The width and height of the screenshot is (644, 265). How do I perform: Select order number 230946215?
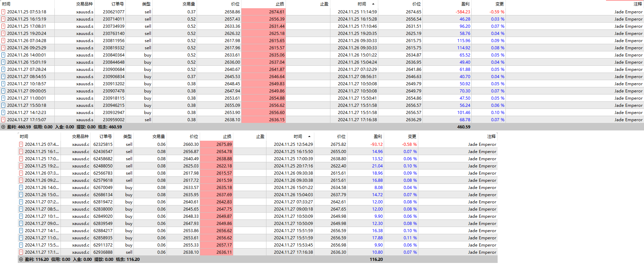[x=114, y=105]
